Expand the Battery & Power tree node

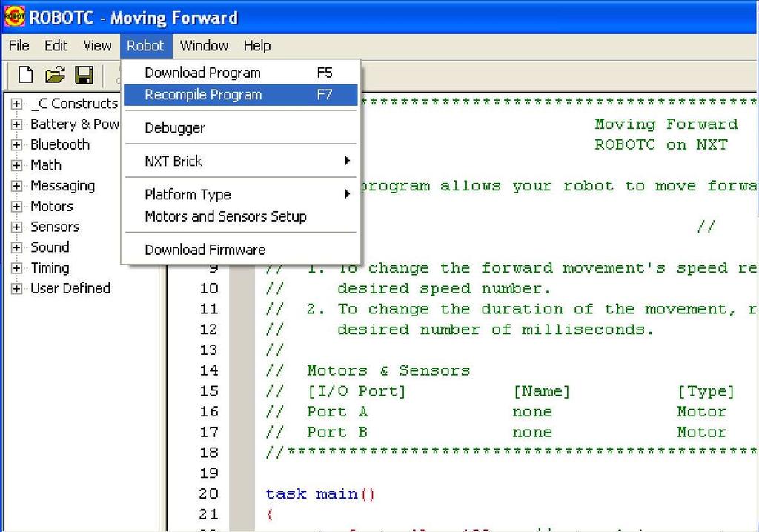point(16,124)
